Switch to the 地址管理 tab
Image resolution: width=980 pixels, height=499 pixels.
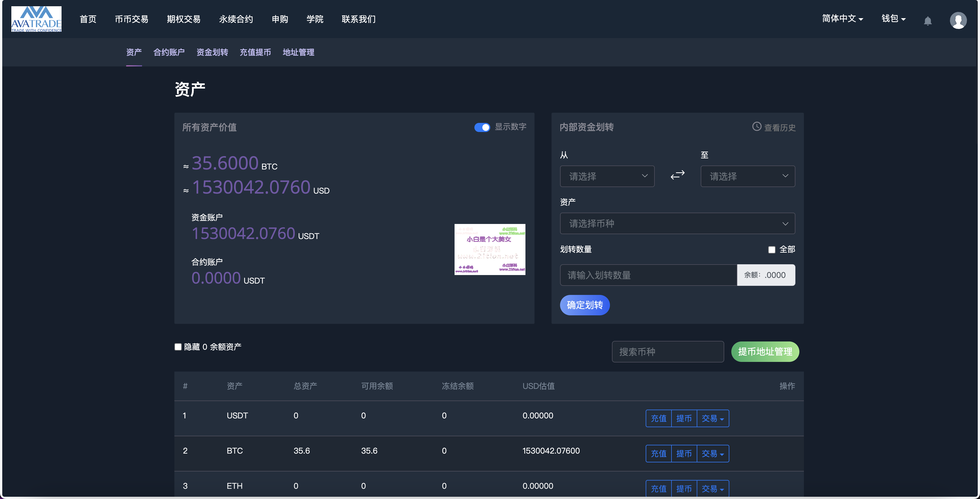(x=298, y=52)
